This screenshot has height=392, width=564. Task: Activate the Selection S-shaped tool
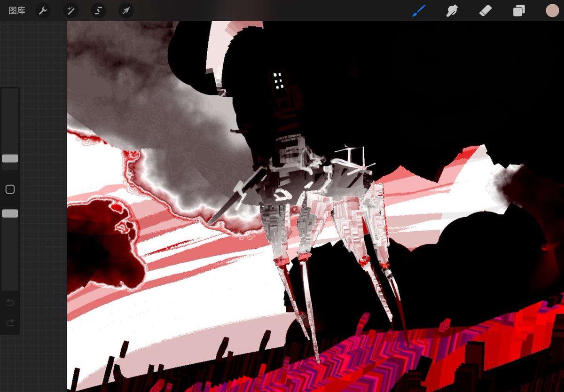[98, 10]
